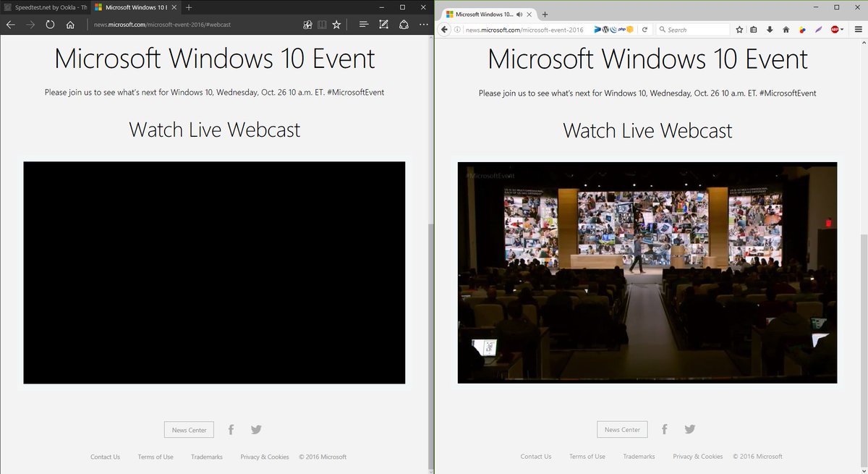
Task: Click the multicolored balls icon in Firefox toolbar
Action: 802,30
